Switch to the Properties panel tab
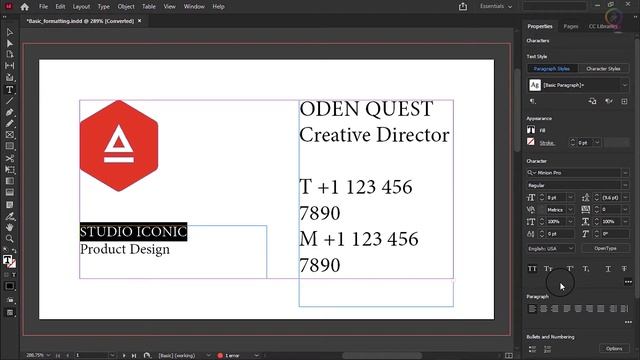Screen dimensions: 640x360 tap(540, 27)
